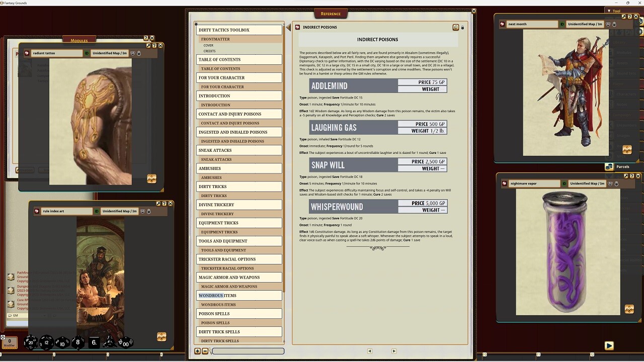Expand all chapters with the plus button
The height and width of the screenshot is (362, 644).
pyautogui.click(x=198, y=351)
